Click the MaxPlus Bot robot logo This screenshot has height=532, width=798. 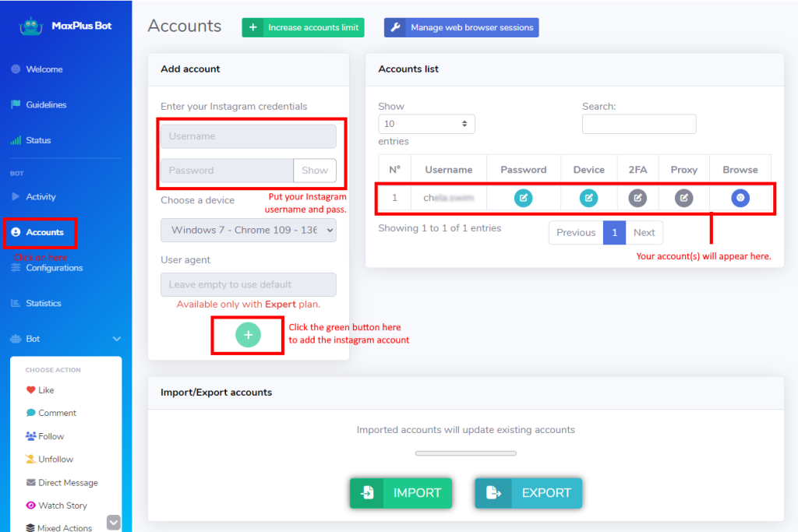coord(30,26)
